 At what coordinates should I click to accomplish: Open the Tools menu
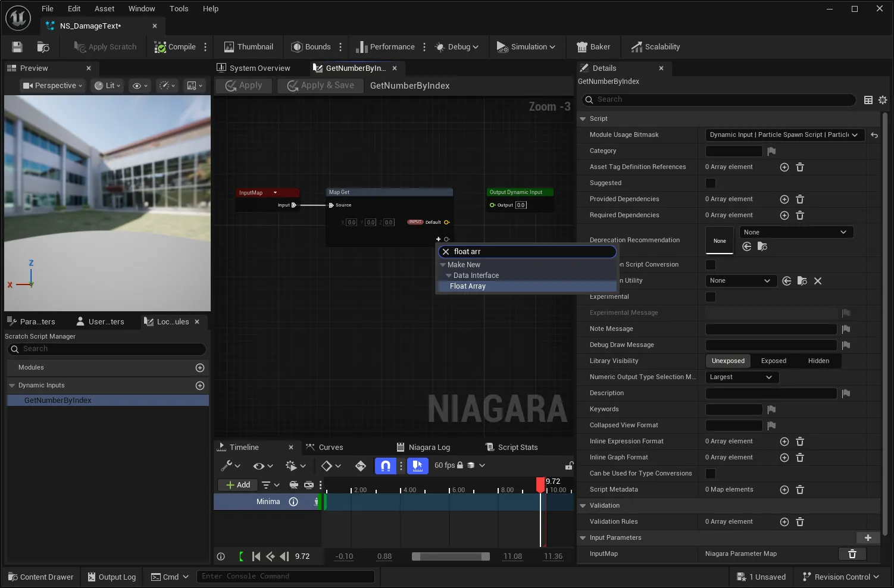coord(179,9)
